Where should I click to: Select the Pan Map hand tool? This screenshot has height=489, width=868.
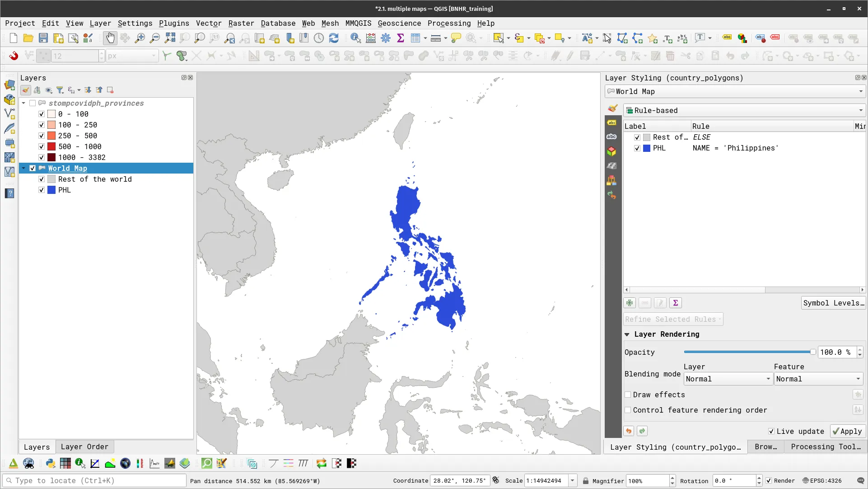click(110, 38)
